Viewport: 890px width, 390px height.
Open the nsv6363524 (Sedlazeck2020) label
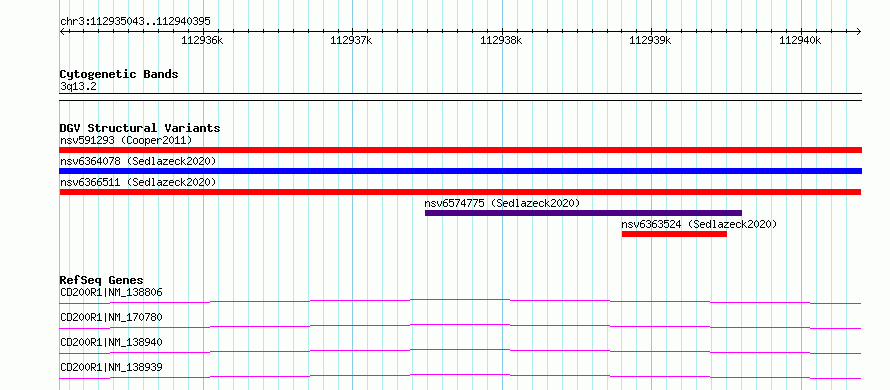point(699,224)
